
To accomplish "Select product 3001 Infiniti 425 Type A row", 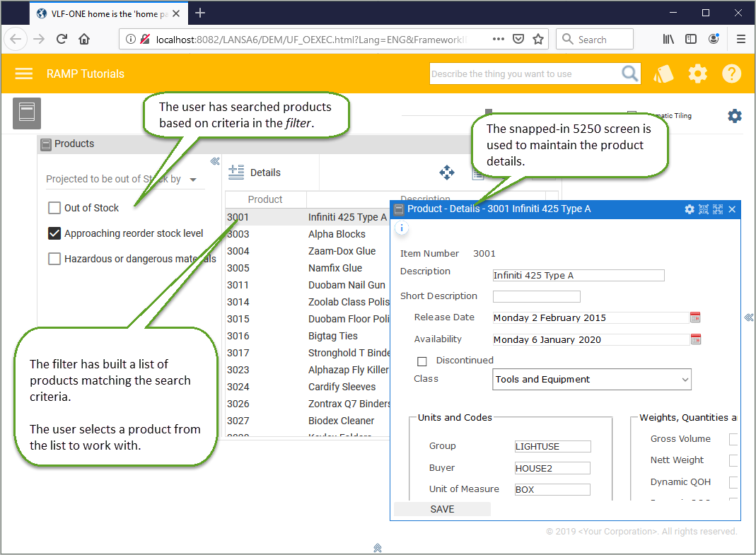I will [307, 217].
